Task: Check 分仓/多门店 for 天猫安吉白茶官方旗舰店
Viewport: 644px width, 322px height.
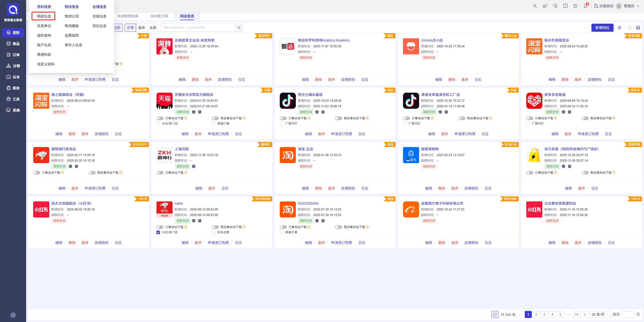Action: click(x=158, y=124)
